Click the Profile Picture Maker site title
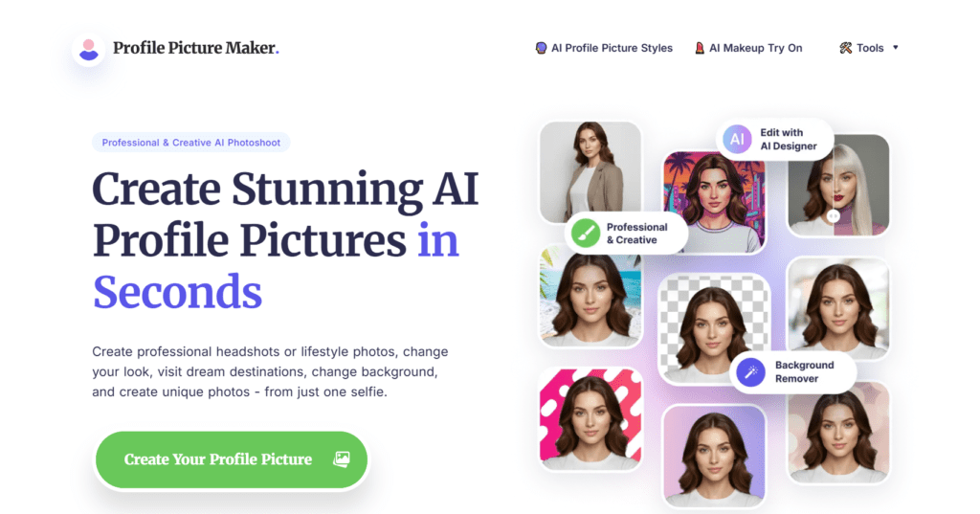The image size is (980, 514). pos(195,48)
